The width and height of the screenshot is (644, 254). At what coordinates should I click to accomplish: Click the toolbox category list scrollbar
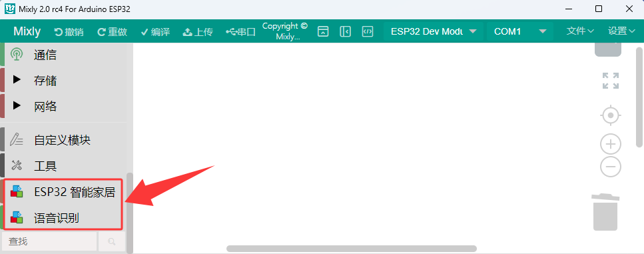130,213
